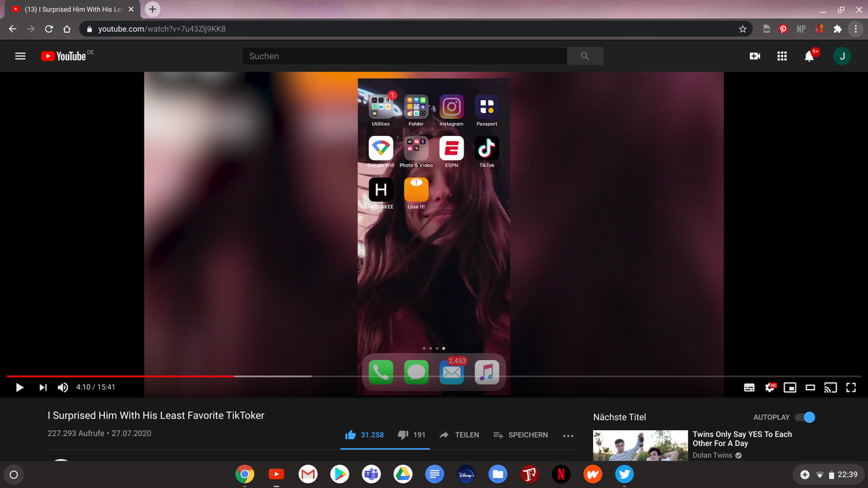Open Play Store from the shelf
The height and width of the screenshot is (488, 868).
pyautogui.click(x=339, y=474)
